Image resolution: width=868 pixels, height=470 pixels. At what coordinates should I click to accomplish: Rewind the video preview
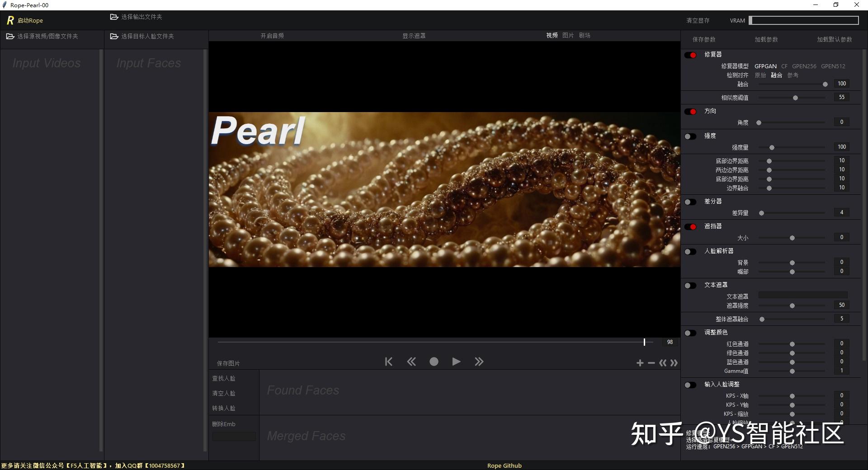[x=411, y=362]
